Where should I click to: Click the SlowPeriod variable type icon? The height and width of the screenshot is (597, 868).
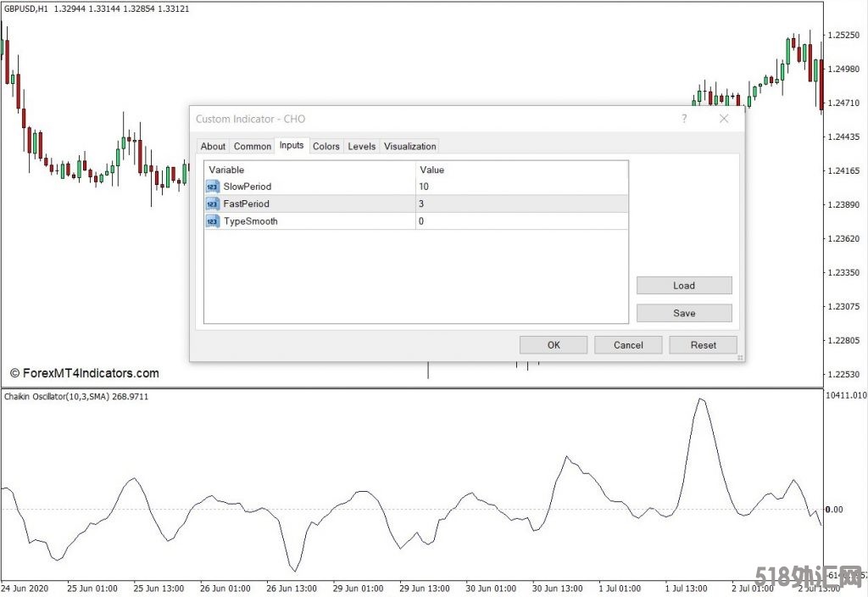point(213,187)
